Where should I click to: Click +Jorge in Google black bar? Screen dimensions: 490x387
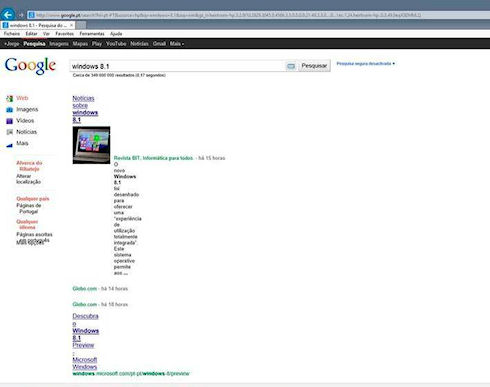pos(12,44)
